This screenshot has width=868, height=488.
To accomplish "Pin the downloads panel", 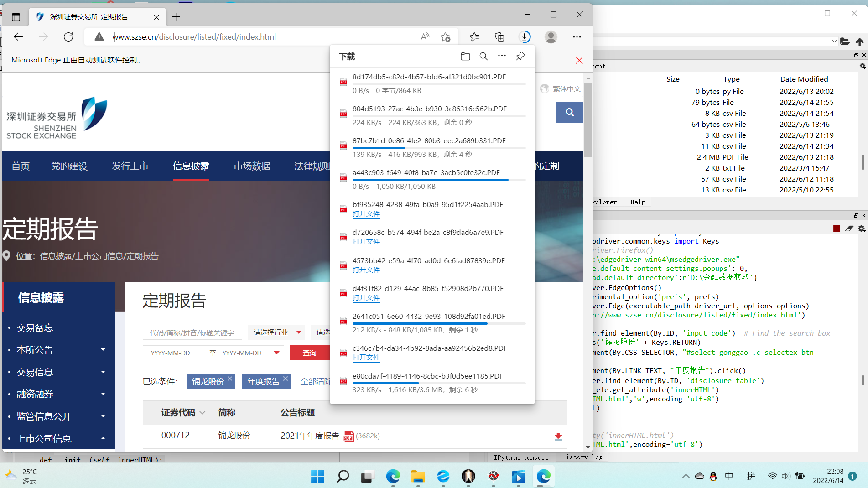I will (520, 56).
